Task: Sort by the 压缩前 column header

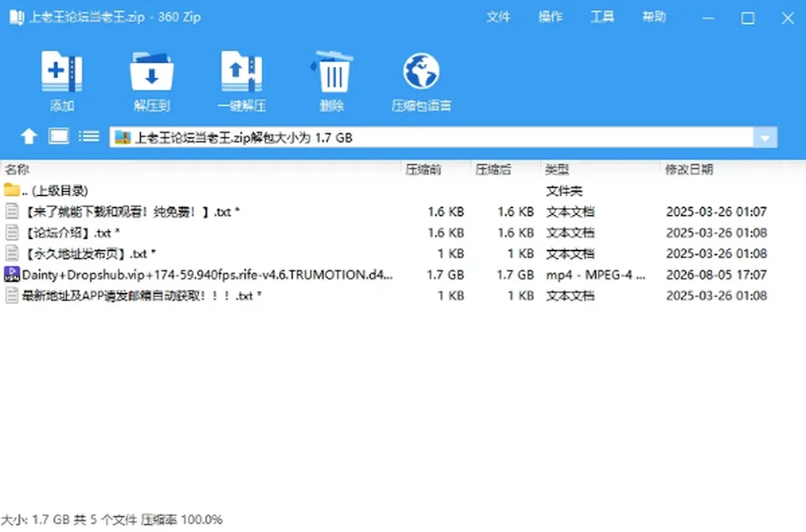Action: tap(423, 169)
